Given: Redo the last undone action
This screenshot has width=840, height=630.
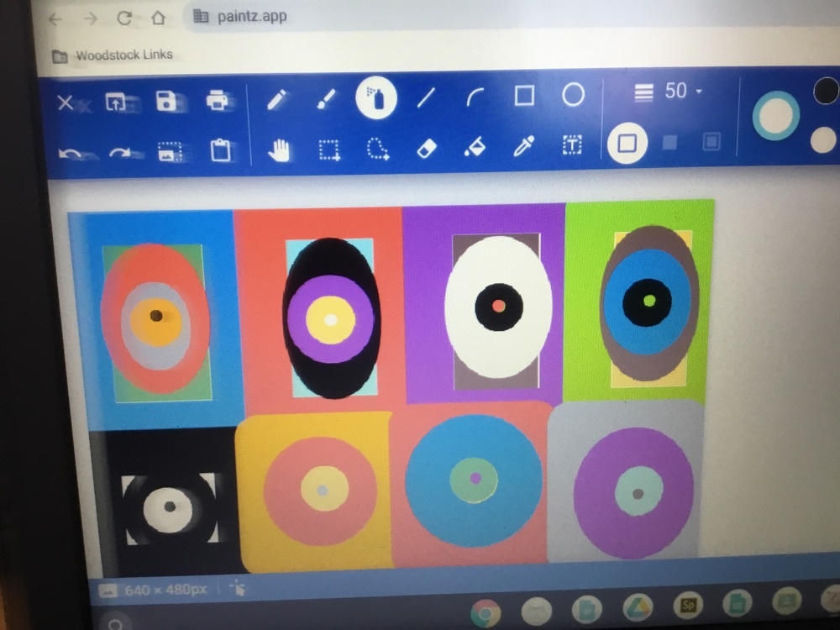Looking at the screenshot, I should [x=120, y=153].
